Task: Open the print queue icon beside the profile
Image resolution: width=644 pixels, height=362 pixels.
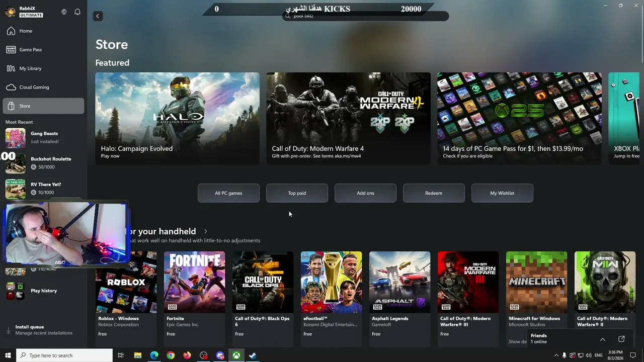Action: click(x=64, y=12)
